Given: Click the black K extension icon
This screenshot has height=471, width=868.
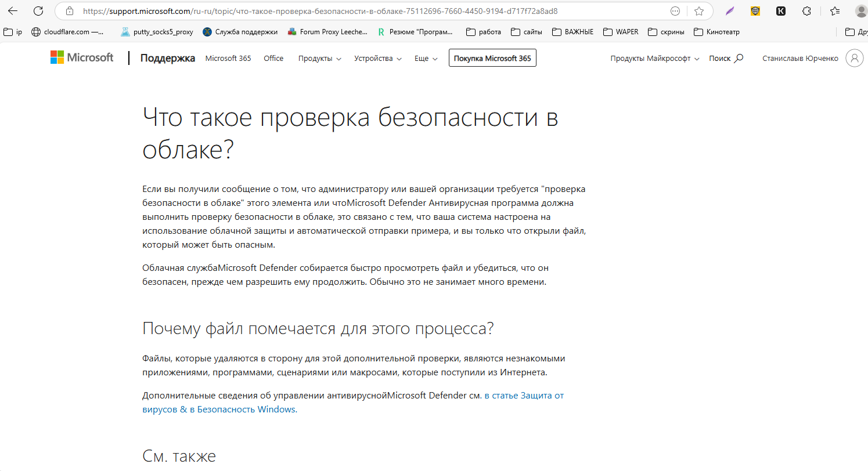Looking at the screenshot, I should click(781, 11).
